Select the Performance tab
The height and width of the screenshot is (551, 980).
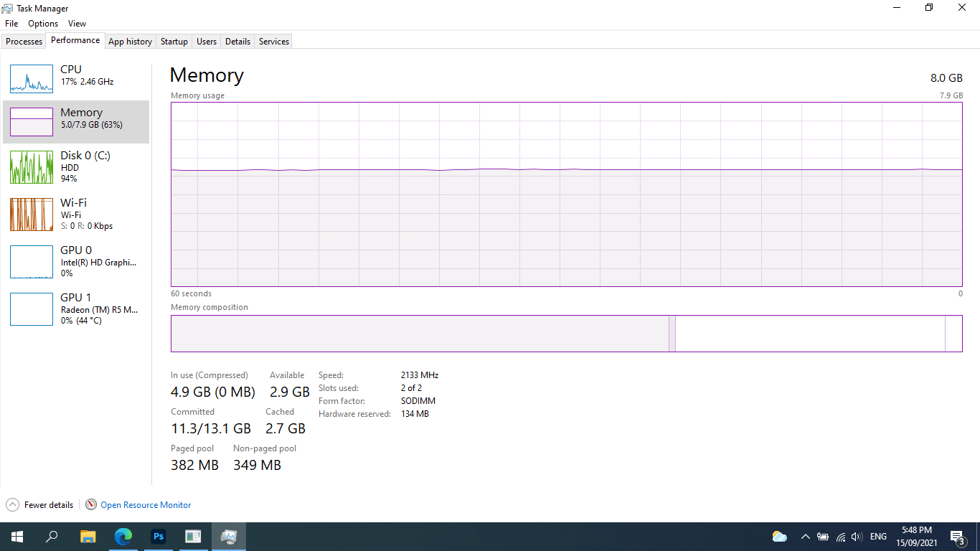[75, 40]
